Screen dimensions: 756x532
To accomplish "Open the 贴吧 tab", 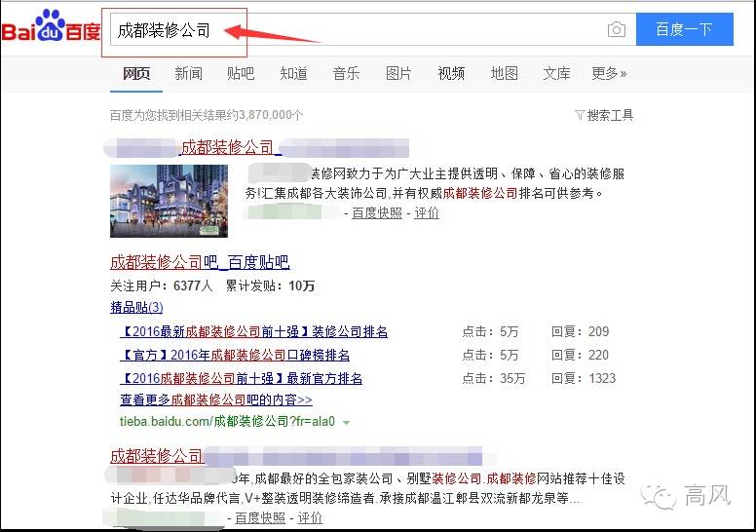I will (241, 73).
